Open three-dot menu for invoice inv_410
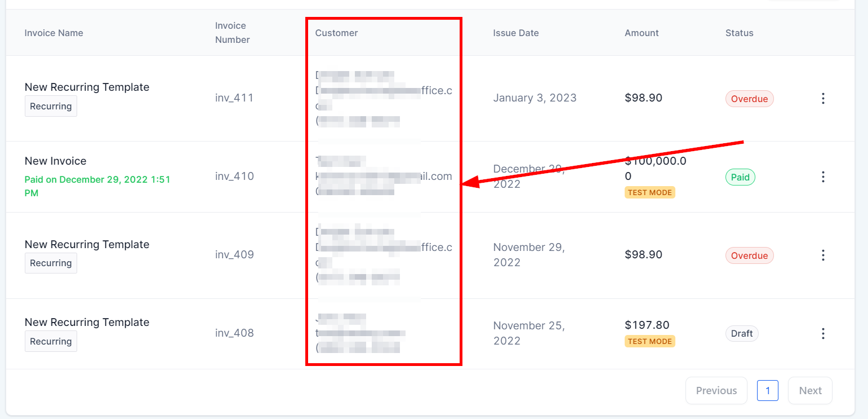Image resolution: width=868 pixels, height=419 pixels. pos(823,177)
